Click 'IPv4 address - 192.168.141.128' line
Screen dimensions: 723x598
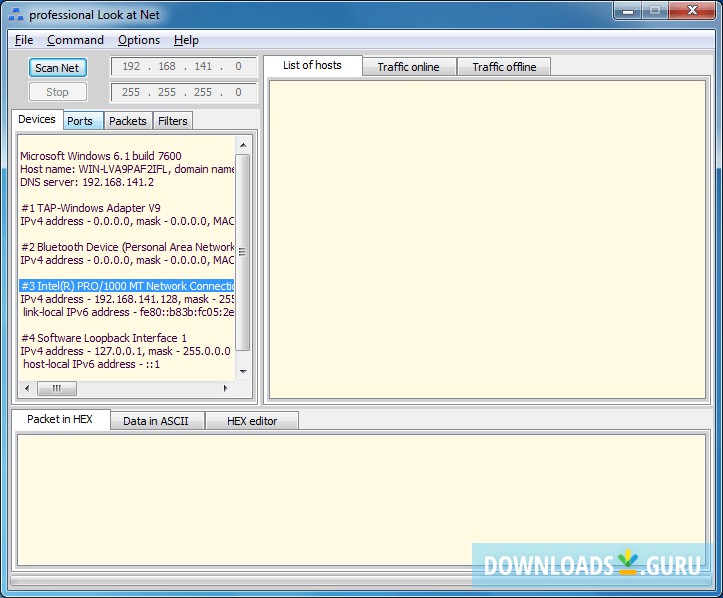[x=127, y=299]
